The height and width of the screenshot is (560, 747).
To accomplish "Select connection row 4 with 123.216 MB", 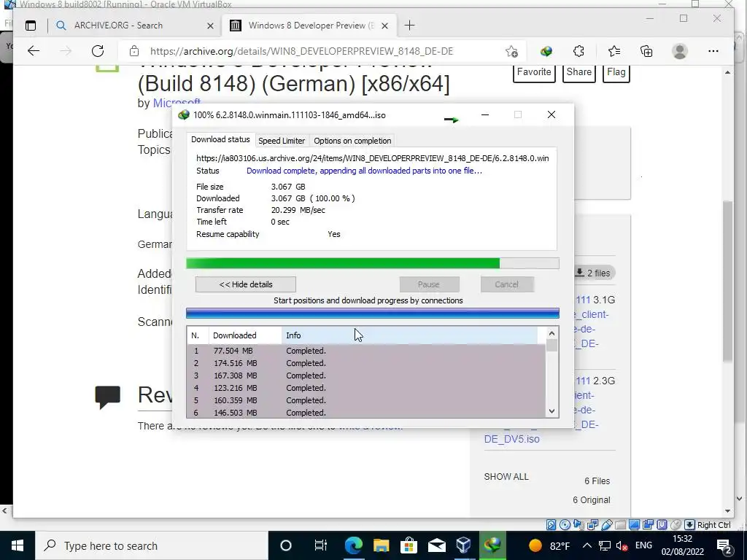I will [366, 388].
